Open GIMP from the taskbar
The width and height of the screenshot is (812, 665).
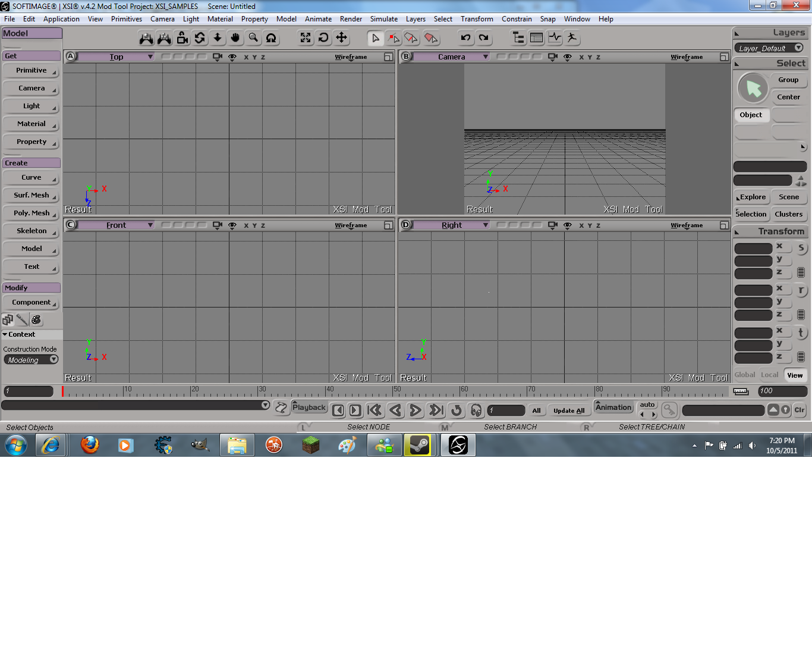[200, 444]
